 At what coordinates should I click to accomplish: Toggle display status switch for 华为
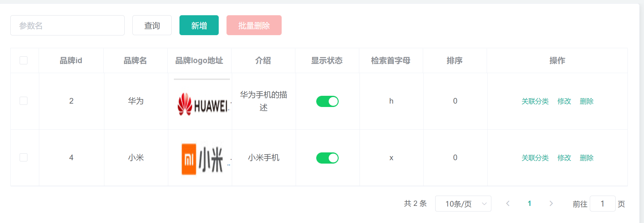click(327, 101)
